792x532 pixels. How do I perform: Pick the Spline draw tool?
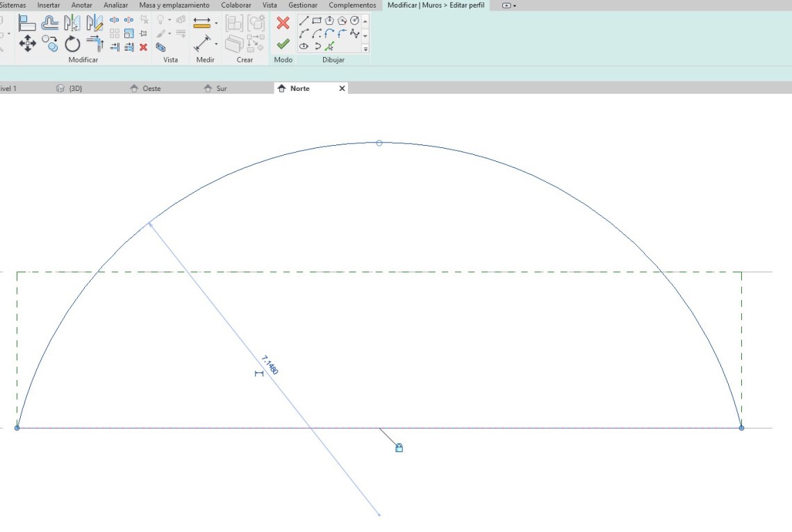355,33
